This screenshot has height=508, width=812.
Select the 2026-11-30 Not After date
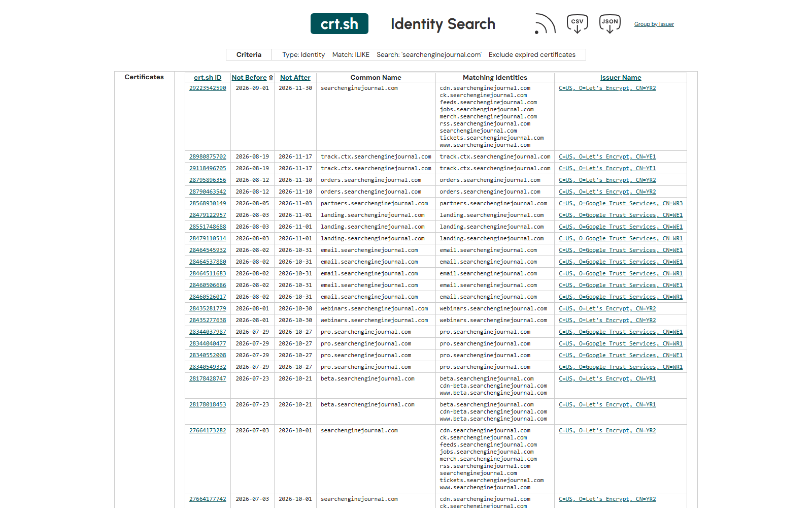[x=295, y=88]
